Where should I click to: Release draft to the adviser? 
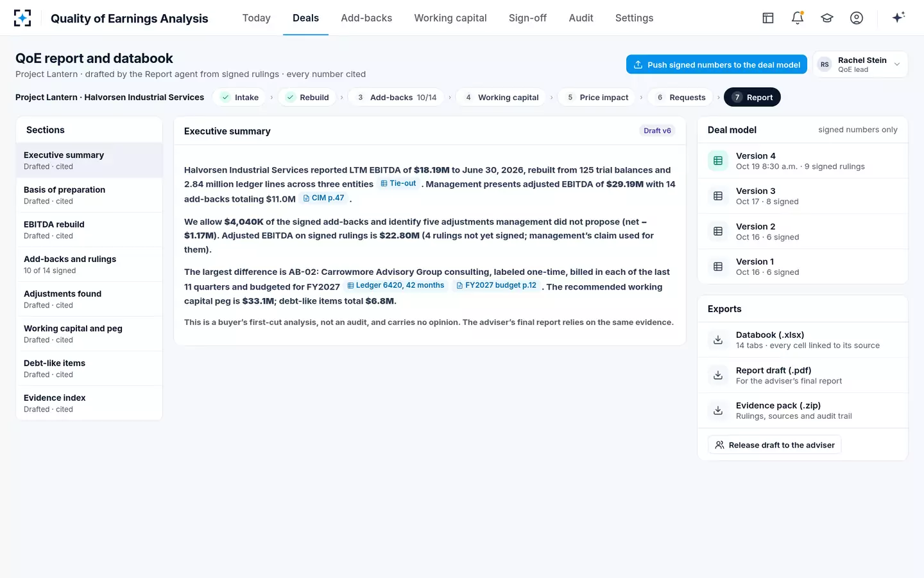[774, 445]
